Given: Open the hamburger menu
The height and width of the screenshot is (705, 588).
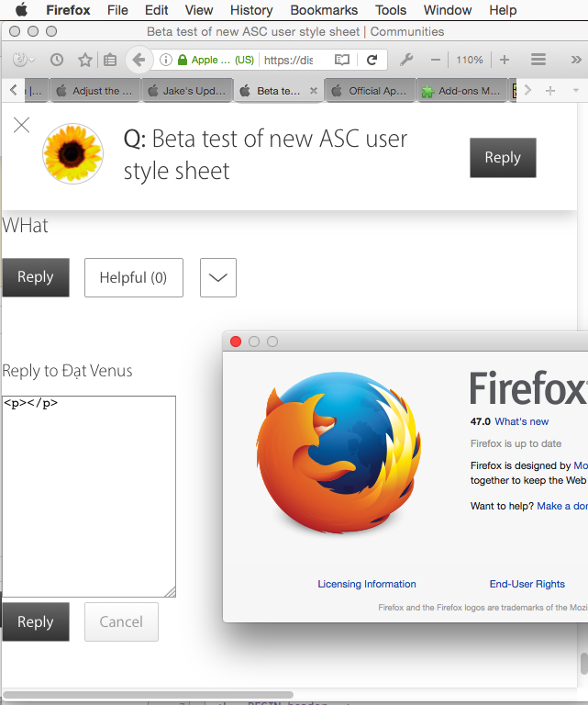Looking at the screenshot, I should pos(538,60).
